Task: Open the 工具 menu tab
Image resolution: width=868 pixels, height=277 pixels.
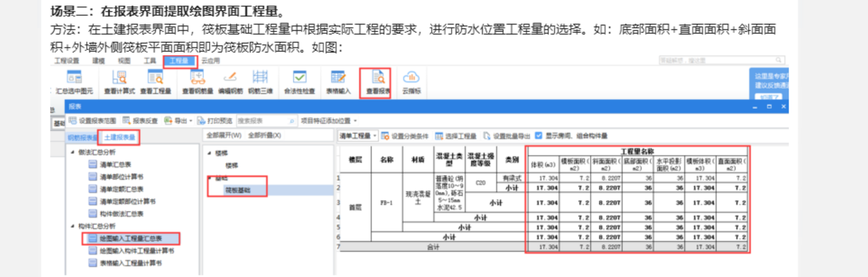Action: point(149,60)
